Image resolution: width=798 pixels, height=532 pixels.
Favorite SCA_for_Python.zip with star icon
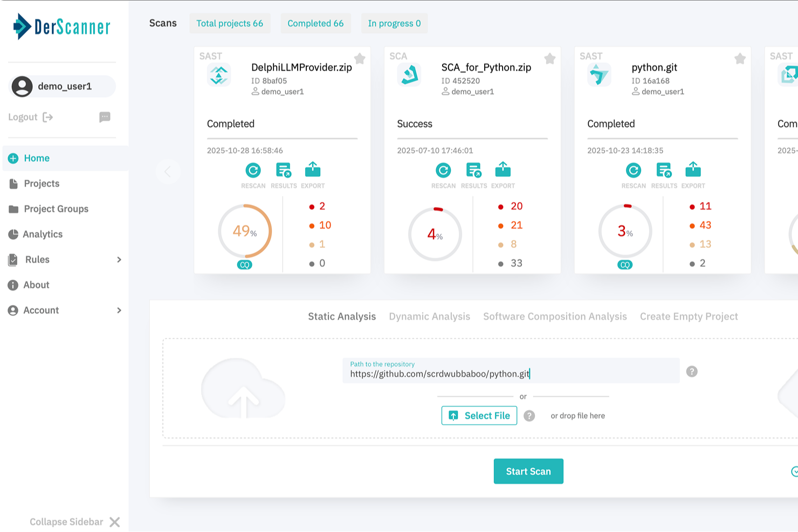550,59
